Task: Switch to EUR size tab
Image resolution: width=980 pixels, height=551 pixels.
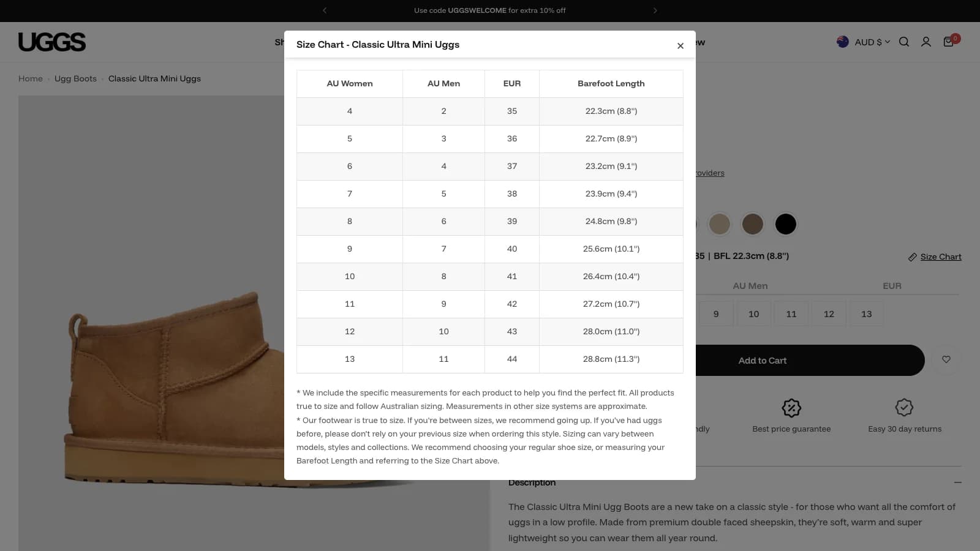Action: tap(892, 286)
